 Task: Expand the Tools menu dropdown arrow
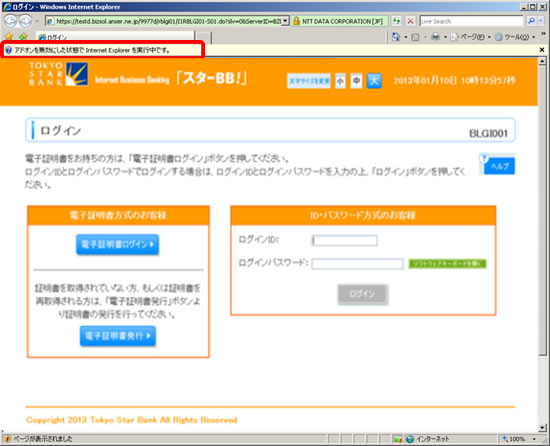(x=534, y=37)
